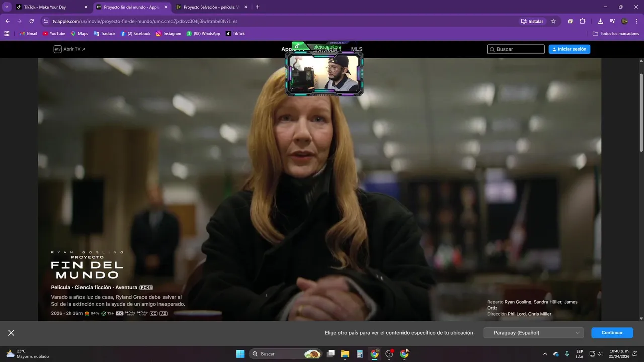The height and width of the screenshot is (362, 644).
Task: Switch to the Proyecto Salvación tab
Action: click(211, 7)
